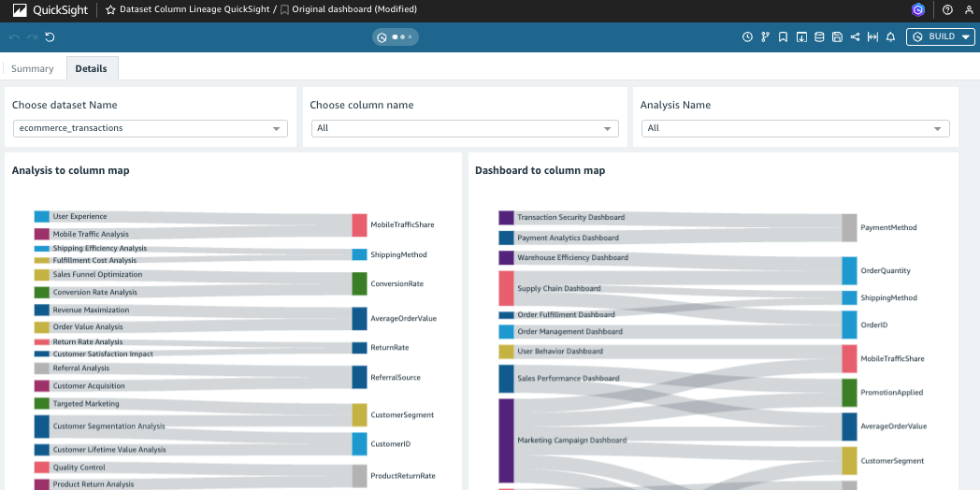Click ConversionRate column label

coord(396,283)
